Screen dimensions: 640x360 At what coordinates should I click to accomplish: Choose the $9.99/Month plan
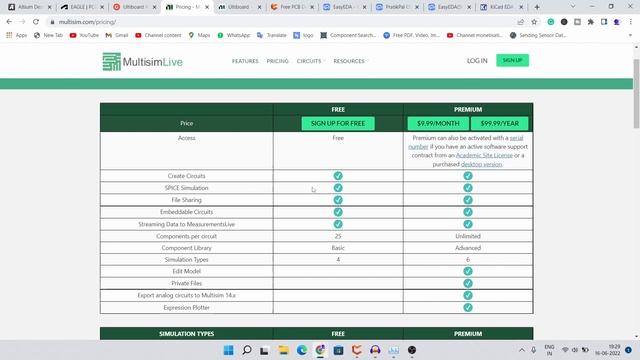438,123
